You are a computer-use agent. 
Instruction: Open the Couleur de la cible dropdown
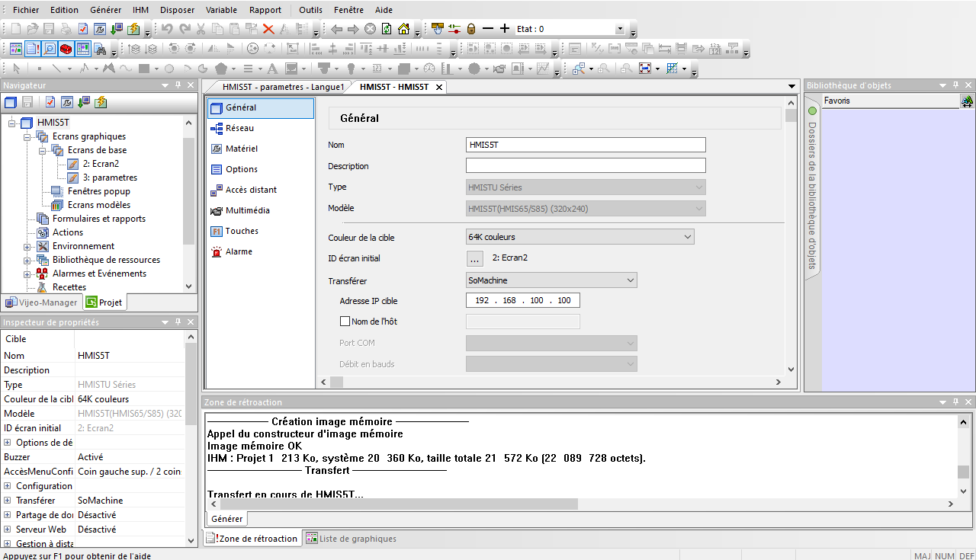pyautogui.click(x=580, y=238)
